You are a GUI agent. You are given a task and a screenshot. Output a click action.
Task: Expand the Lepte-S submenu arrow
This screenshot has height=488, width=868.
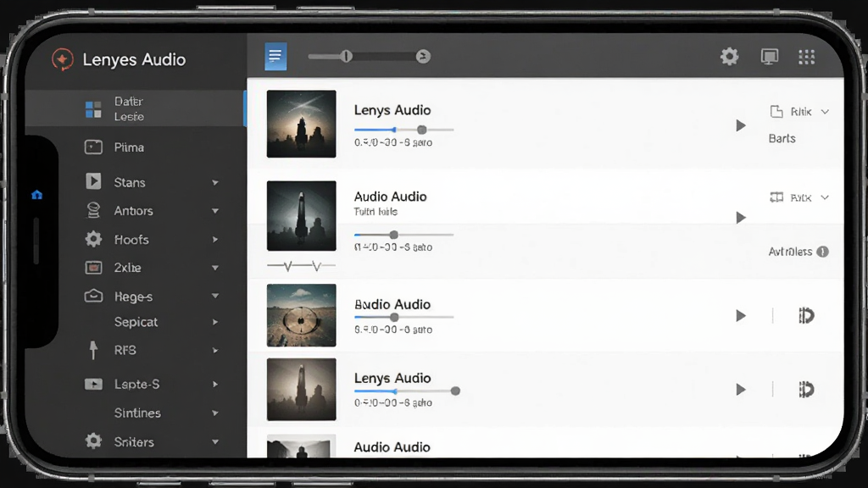pos(215,384)
